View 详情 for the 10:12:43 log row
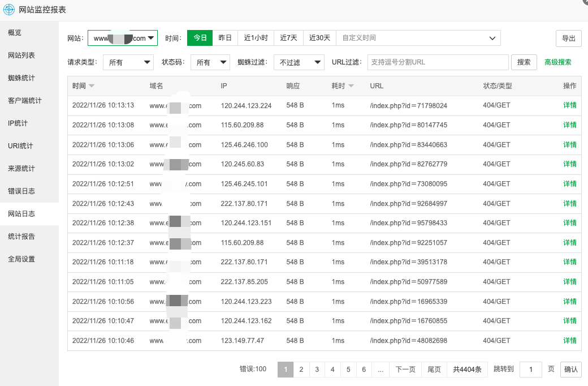Viewport: 588px width, 386px height. (570, 204)
